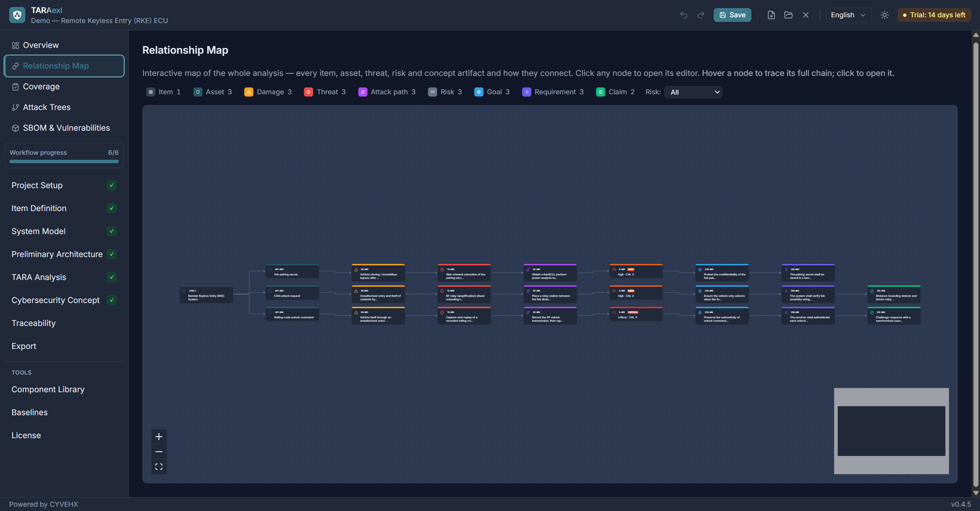
Task: Click the Risk legend gauge icon
Action: (x=432, y=92)
